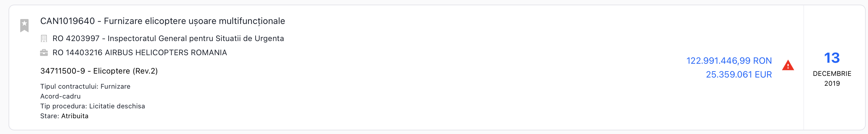Click the red warning triangle icon
This screenshot has height=134, width=868.
click(x=788, y=65)
